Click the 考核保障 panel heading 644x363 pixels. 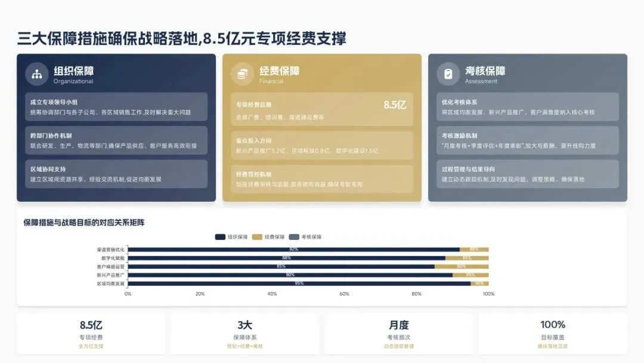coord(485,70)
